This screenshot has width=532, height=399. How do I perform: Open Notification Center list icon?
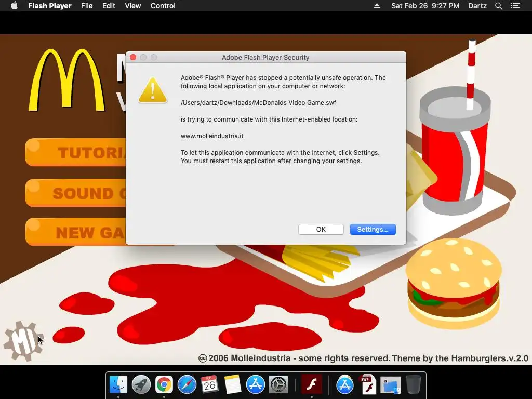click(515, 6)
